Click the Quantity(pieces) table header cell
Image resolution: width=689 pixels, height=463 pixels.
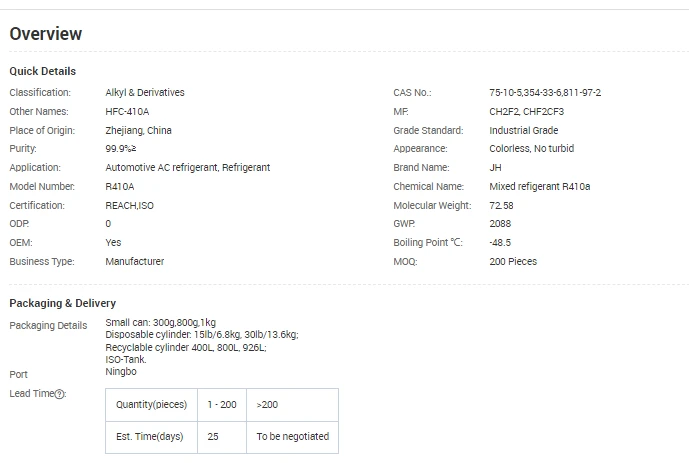[x=152, y=405]
